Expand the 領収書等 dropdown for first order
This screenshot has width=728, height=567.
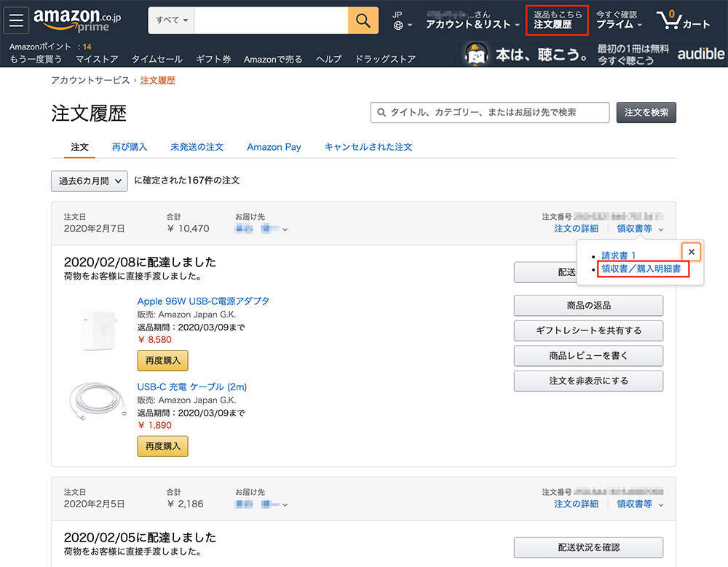point(639,229)
